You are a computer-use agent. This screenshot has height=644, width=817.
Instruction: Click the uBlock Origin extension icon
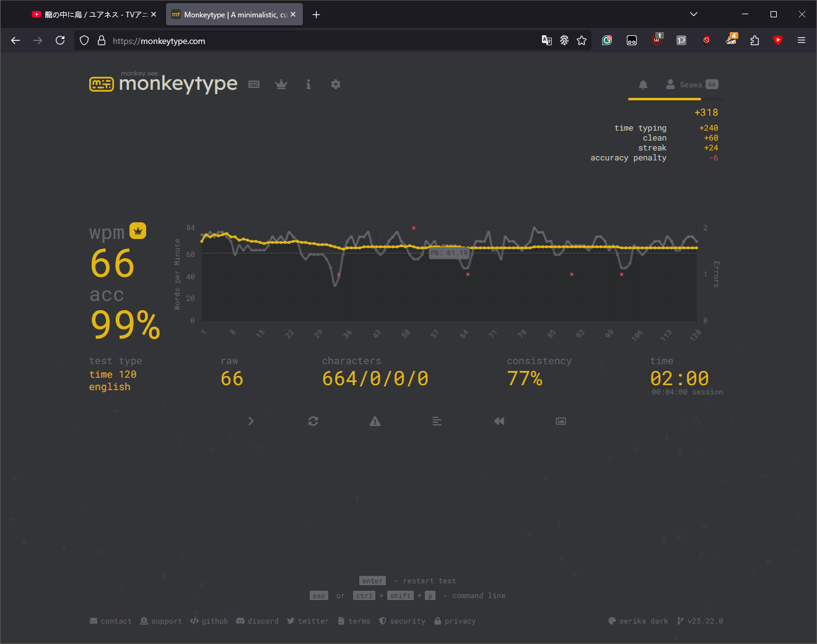657,40
